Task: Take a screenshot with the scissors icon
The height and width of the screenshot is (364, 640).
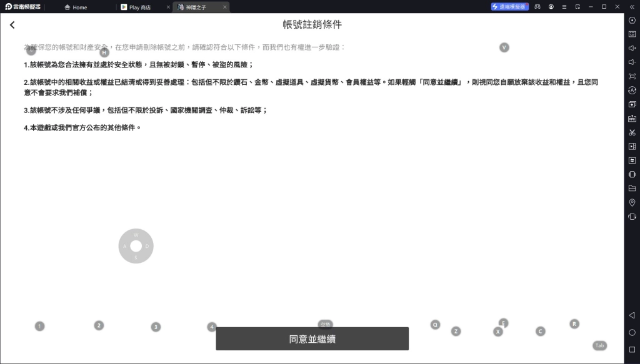Action: point(632,132)
